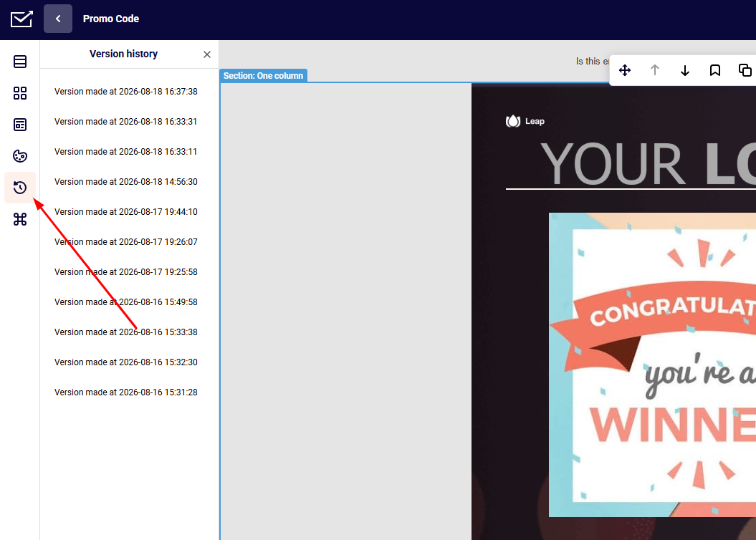Restore version made at 2026-08-17 19:26:07
This screenshot has width=756, height=540.
pos(126,242)
